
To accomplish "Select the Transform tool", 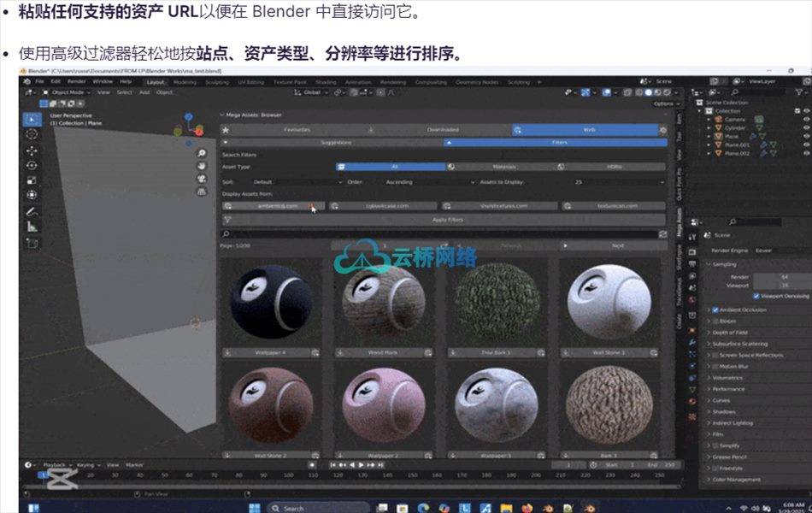I will click(32, 195).
